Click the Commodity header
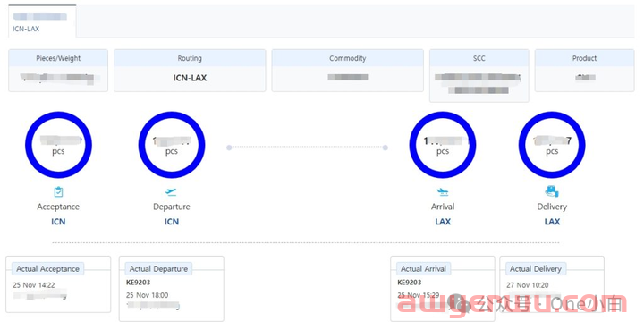Viewport: 644px width, 330px height. (347, 58)
